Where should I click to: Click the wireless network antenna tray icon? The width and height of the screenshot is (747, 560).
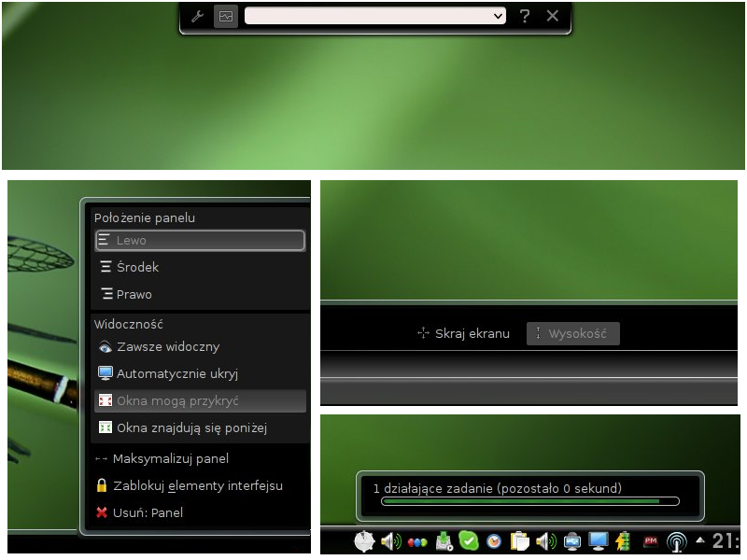click(x=676, y=542)
